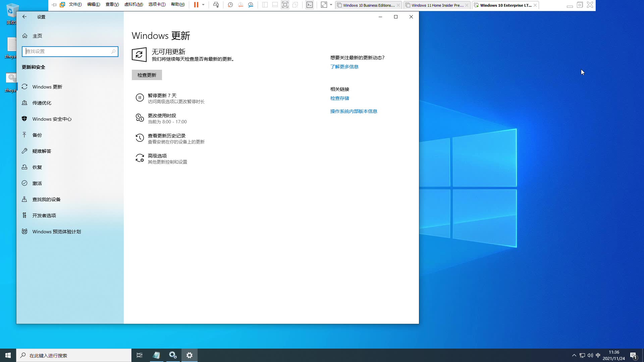Screen dimensions: 644x362
Task: Click the 传递优化 sidebar icon
Action: pos(24,103)
